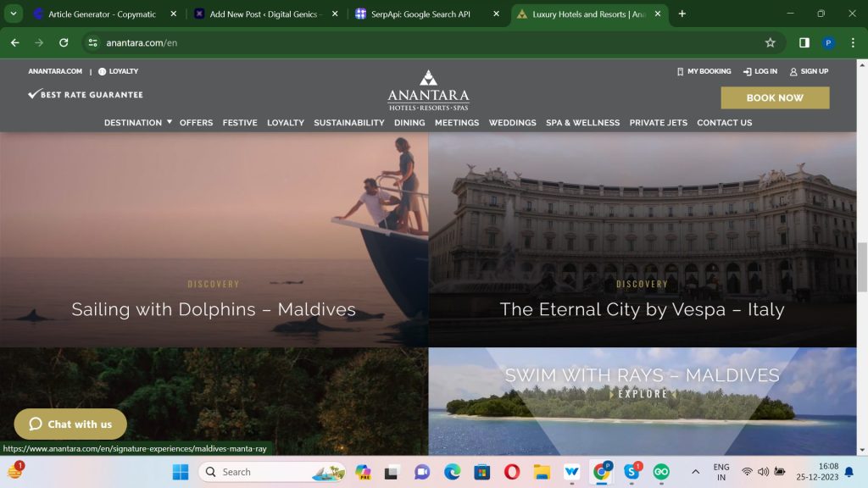868x488 pixels.
Task: Bookmark this page with the star icon
Action: point(770,42)
